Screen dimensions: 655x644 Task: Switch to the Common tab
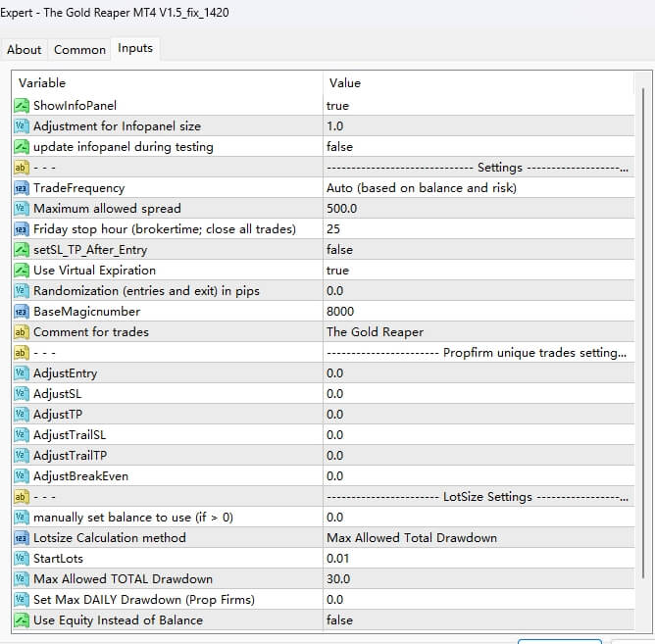pyautogui.click(x=79, y=50)
